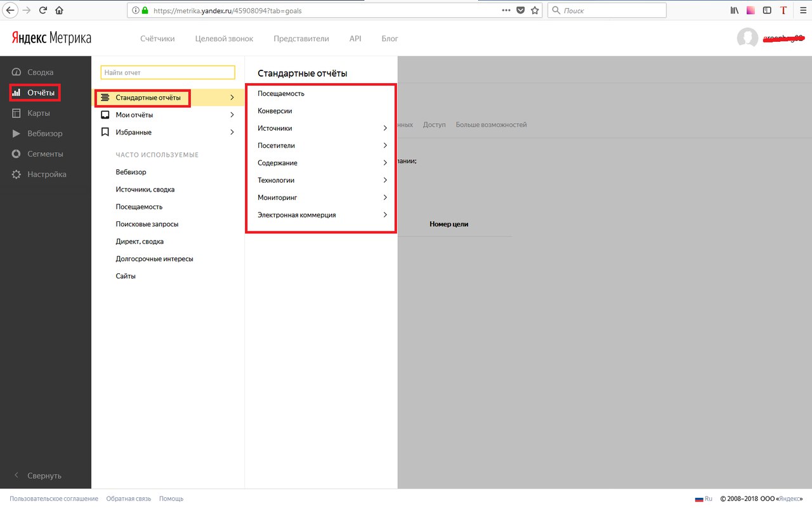Expand Источники report group
The height and width of the screenshot is (508, 812).
(x=322, y=128)
